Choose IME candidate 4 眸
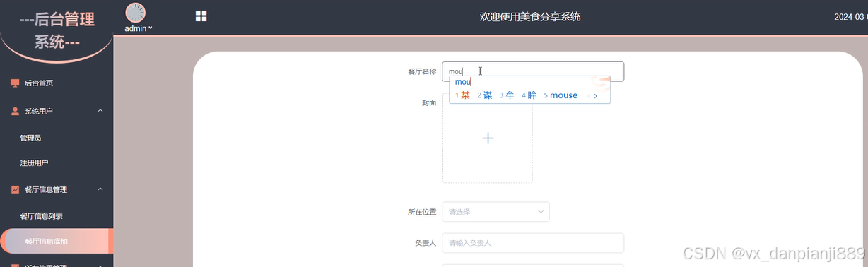Image resolution: width=868 pixels, height=267 pixels. pyautogui.click(x=529, y=95)
